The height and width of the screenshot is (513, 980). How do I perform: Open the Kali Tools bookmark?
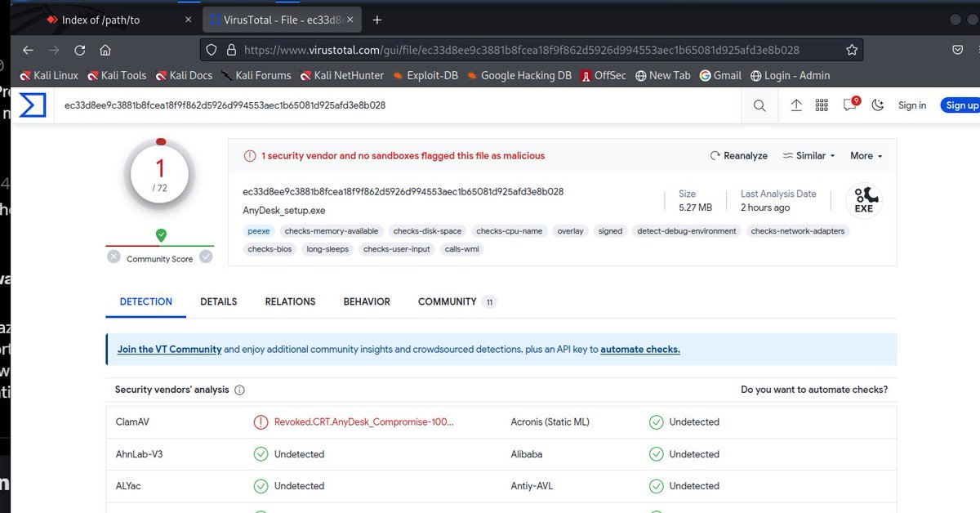click(116, 75)
